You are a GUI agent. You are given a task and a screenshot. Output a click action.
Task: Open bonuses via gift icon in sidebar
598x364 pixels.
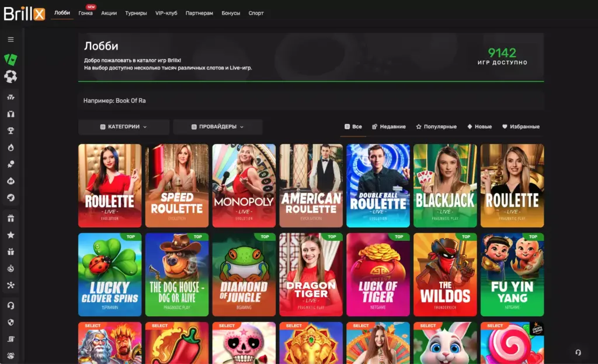coord(11,218)
